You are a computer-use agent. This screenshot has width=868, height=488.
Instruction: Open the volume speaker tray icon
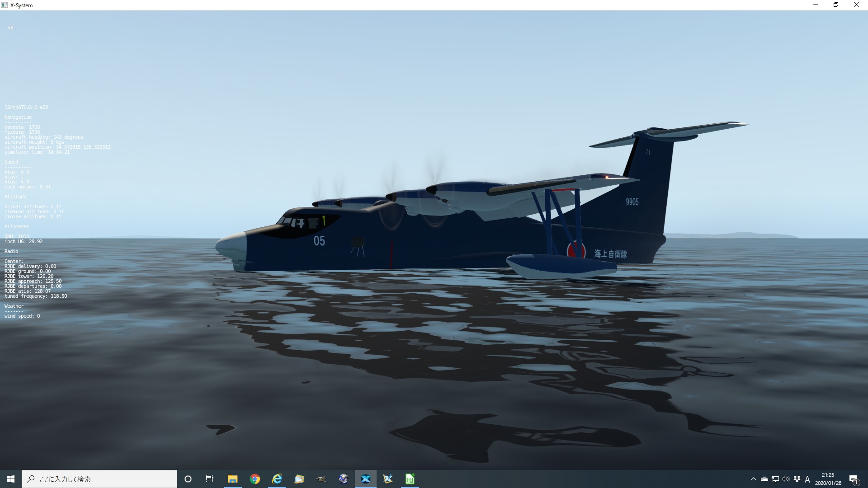786,479
